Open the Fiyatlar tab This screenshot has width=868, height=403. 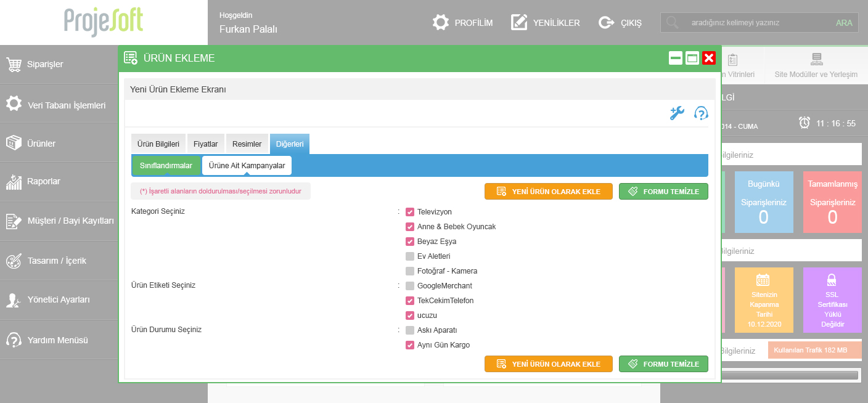[205, 144]
